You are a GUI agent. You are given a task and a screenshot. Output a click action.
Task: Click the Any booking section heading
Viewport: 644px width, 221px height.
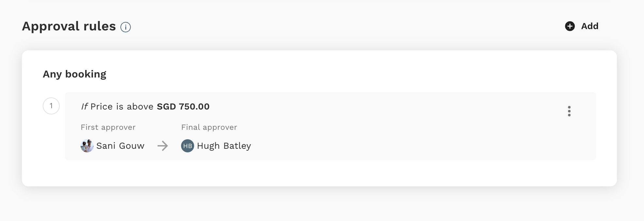75,74
